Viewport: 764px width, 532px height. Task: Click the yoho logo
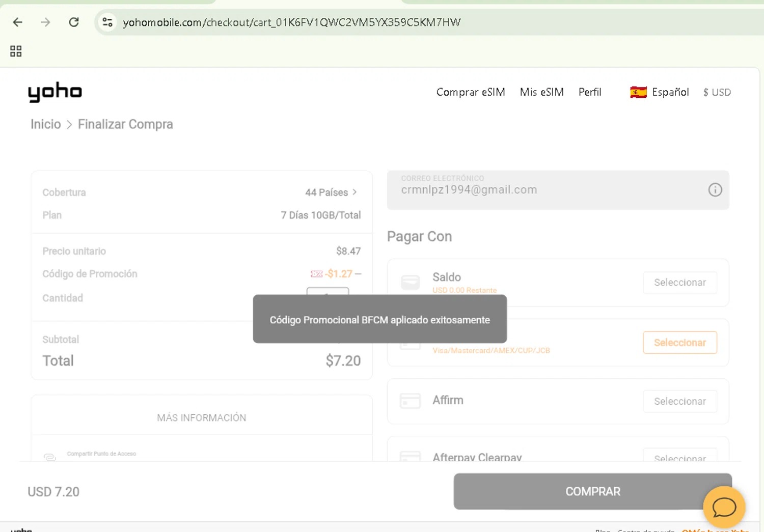(x=55, y=92)
